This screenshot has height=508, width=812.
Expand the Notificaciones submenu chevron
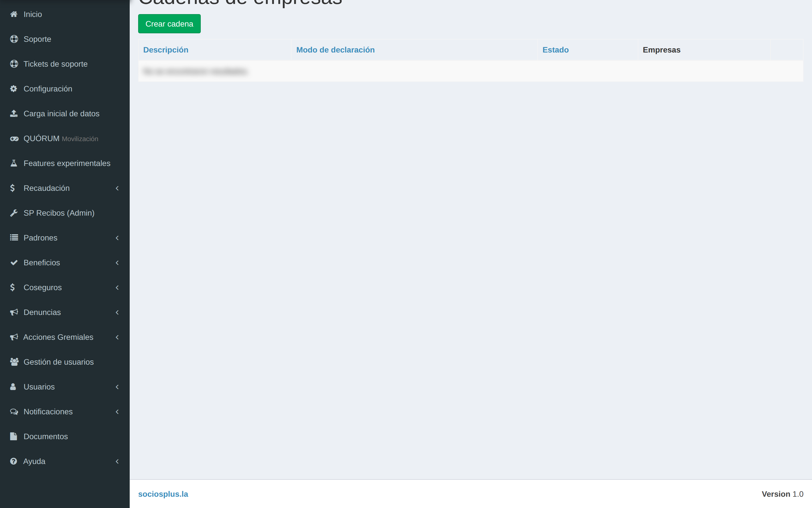[117, 412]
